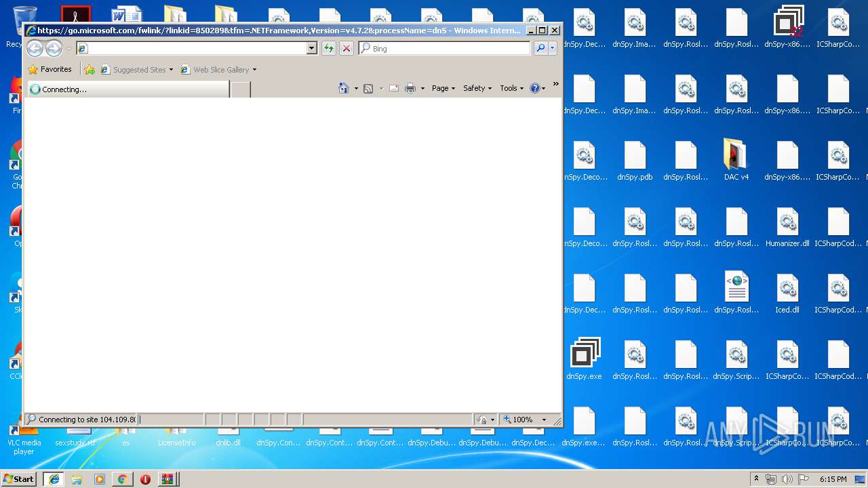
Task: Click the magnifier Search button
Action: (540, 48)
